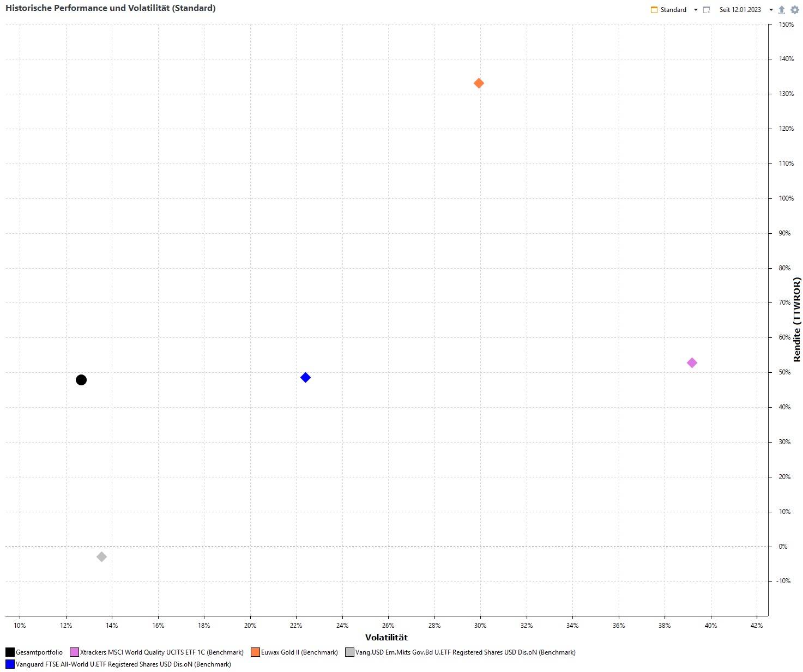Screen dimensions: 803x672
Task: Click the blue Vanguard FTSE All-World diamond marker
Action: [x=305, y=378]
